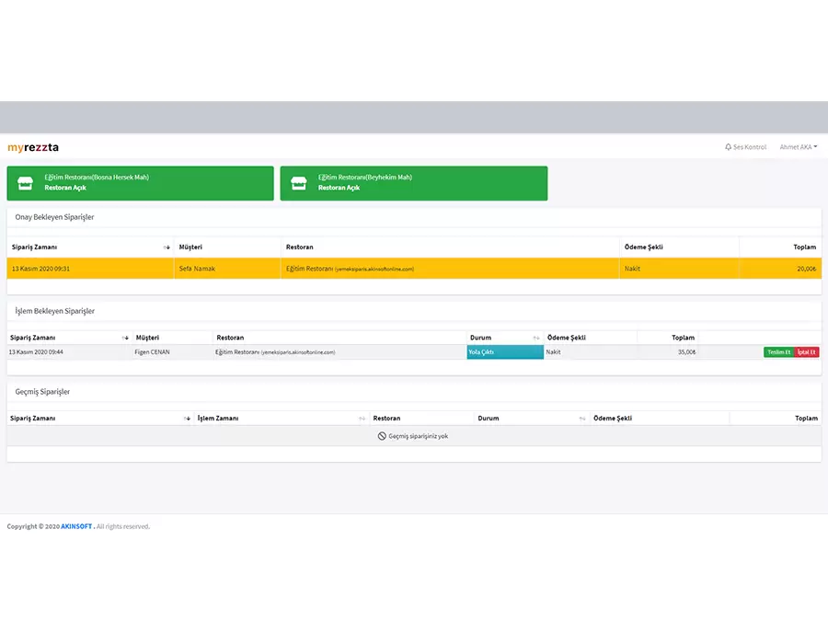Click Müşteri header in Onay Bekleyen table

coord(190,247)
